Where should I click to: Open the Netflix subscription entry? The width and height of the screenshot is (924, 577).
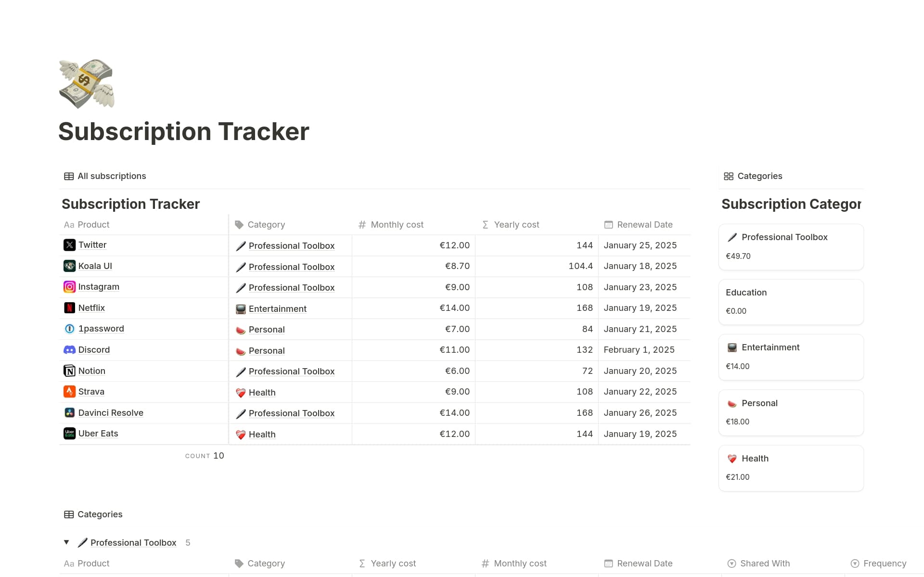coord(91,308)
